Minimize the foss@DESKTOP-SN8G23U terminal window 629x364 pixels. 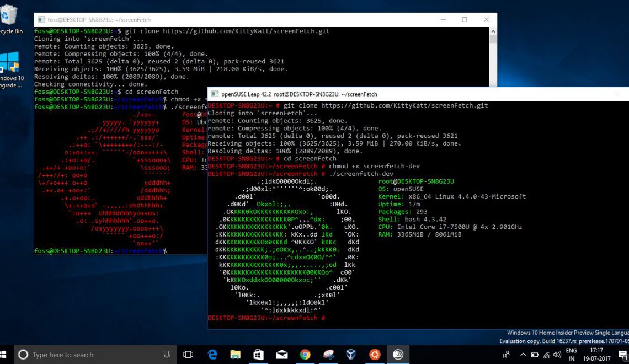point(443,20)
